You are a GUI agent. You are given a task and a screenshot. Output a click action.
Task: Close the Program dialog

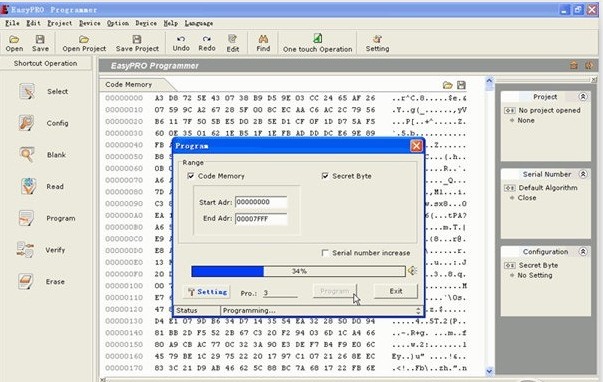416,146
